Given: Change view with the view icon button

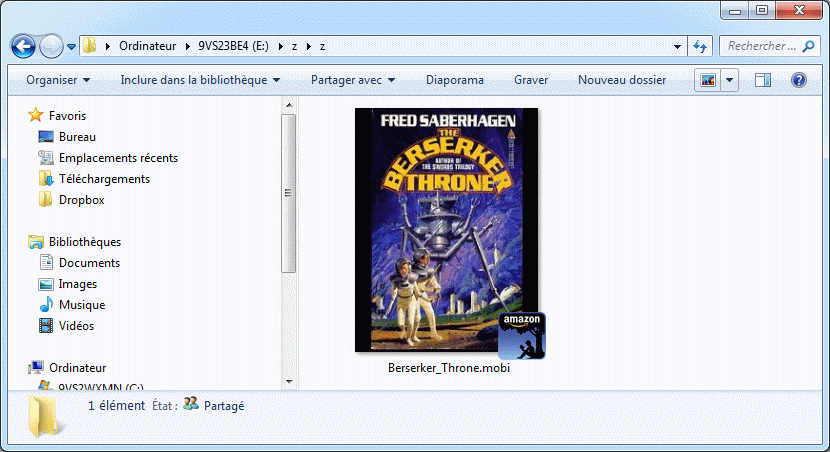Looking at the screenshot, I should click(708, 80).
